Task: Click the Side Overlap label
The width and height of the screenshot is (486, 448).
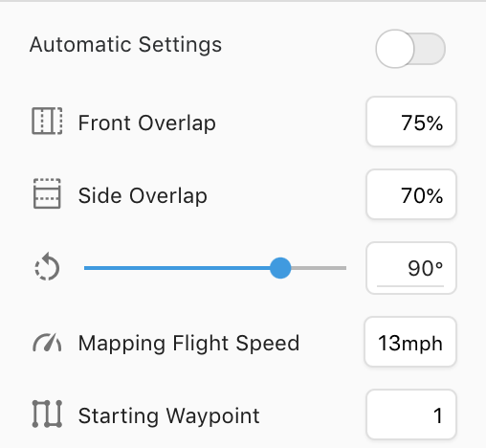Action: (x=143, y=195)
